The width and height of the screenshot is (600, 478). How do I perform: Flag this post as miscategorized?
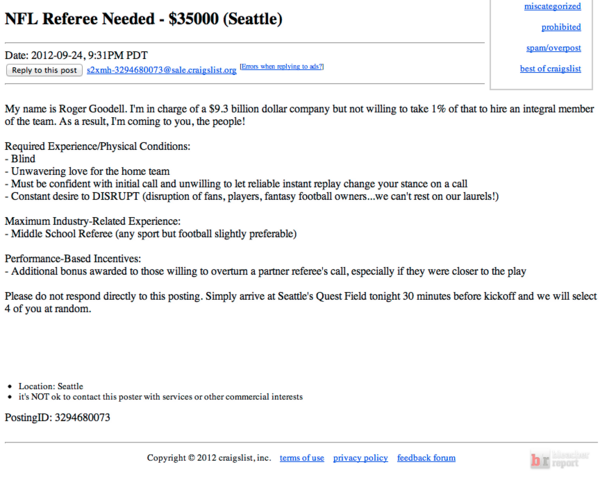pos(552,6)
